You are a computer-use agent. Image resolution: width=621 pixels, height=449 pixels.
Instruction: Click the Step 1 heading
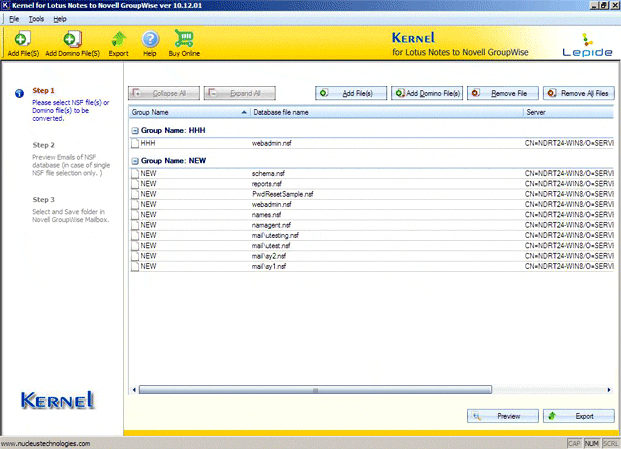click(43, 90)
